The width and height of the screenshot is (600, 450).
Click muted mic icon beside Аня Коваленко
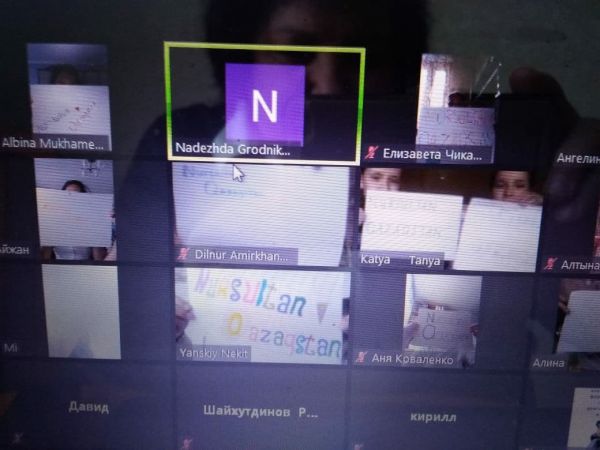[363, 359]
